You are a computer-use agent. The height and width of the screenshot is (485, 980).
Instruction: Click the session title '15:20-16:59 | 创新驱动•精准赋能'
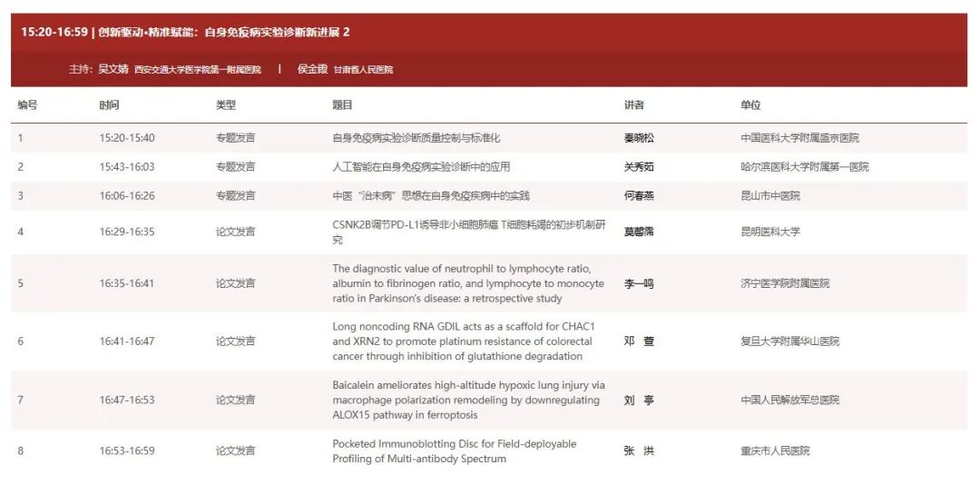185,32
